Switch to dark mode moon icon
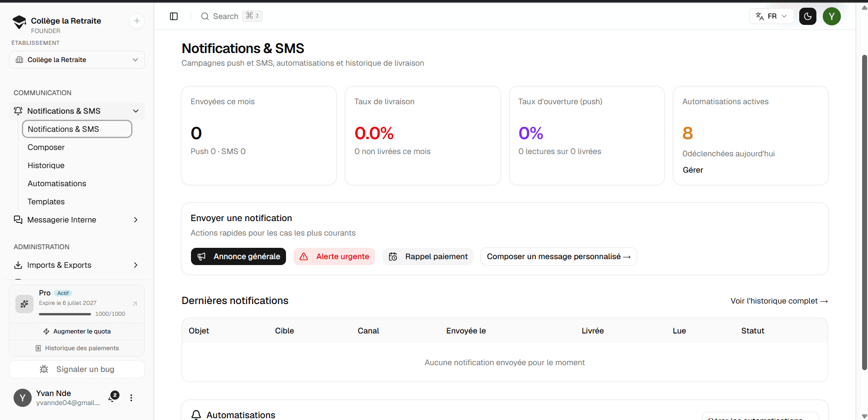868x420 pixels. click(807, 16)
